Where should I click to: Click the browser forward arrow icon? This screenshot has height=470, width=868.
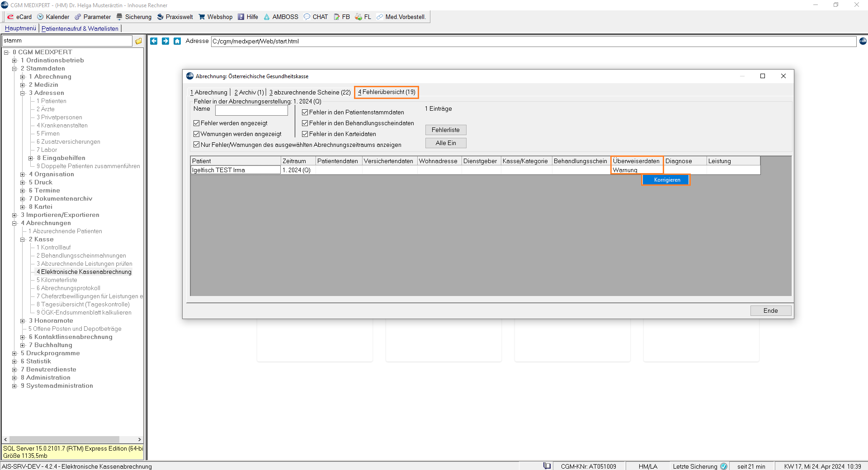(x=165, y=41)
